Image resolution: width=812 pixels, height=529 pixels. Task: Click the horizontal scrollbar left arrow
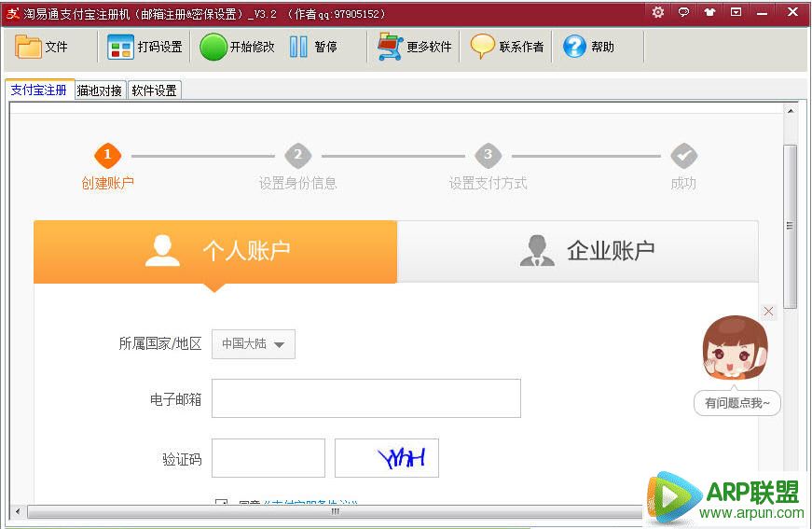click(x=18, y=512)
